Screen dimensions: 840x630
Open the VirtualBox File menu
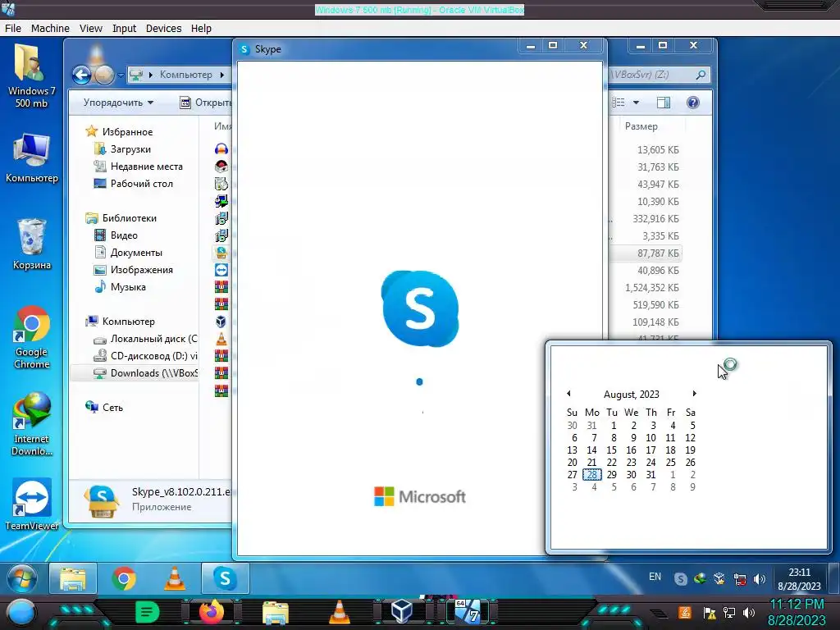13,29
